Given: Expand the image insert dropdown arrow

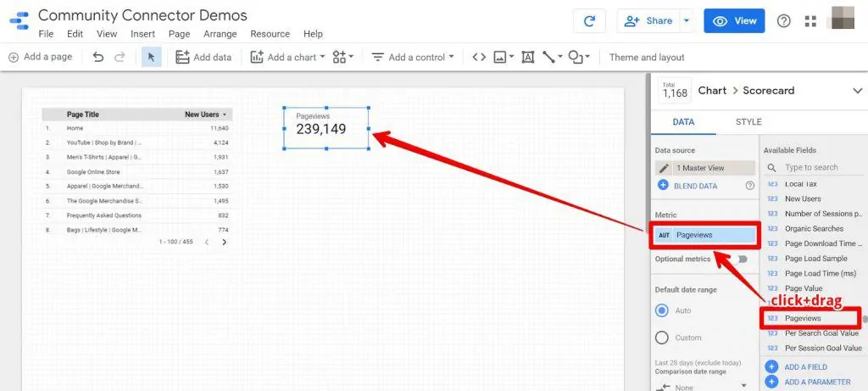Looking at the screenshot, I should [511, 57].
